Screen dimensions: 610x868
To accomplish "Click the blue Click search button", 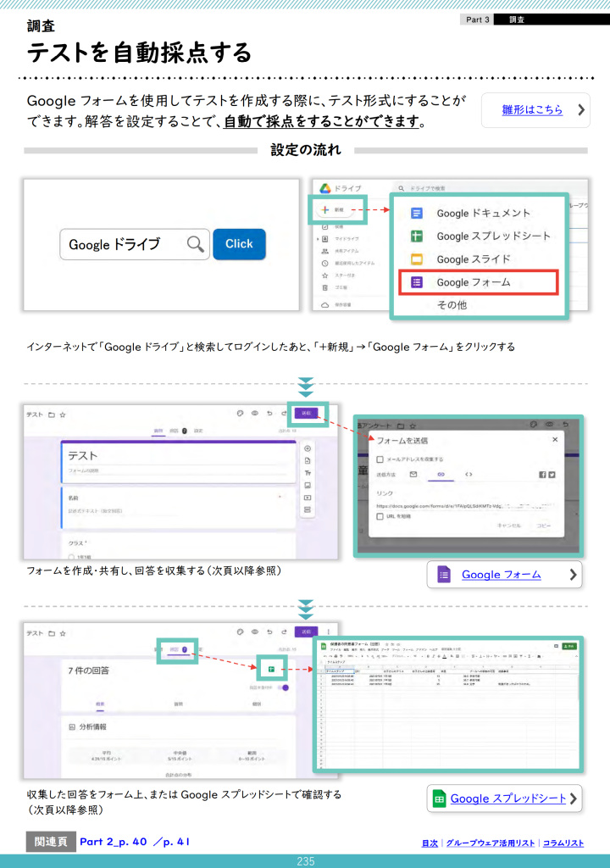I will 239,244.
